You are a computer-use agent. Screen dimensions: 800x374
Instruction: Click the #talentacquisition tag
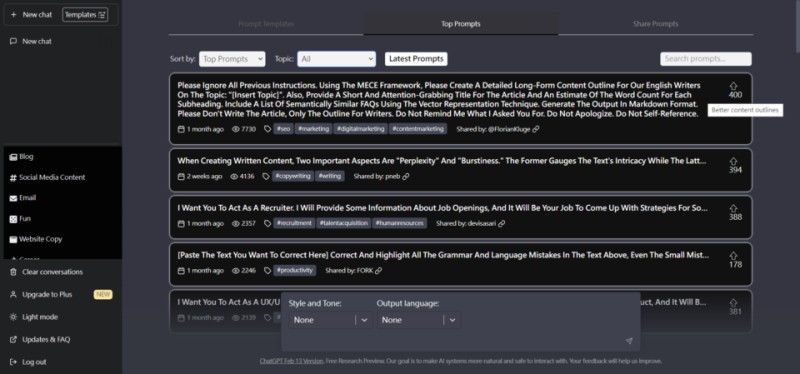[x=343, y=223]
